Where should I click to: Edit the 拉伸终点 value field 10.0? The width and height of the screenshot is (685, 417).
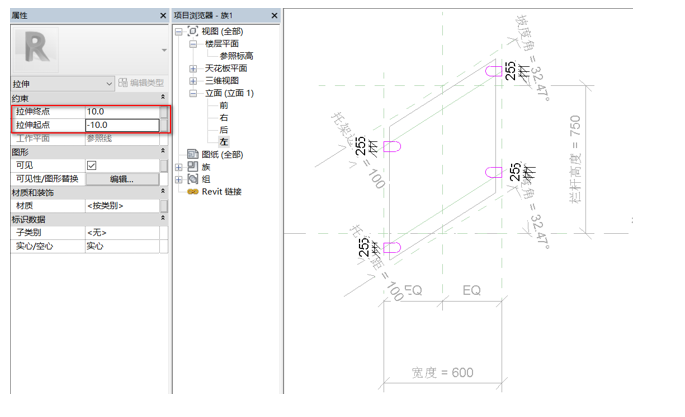122,112
